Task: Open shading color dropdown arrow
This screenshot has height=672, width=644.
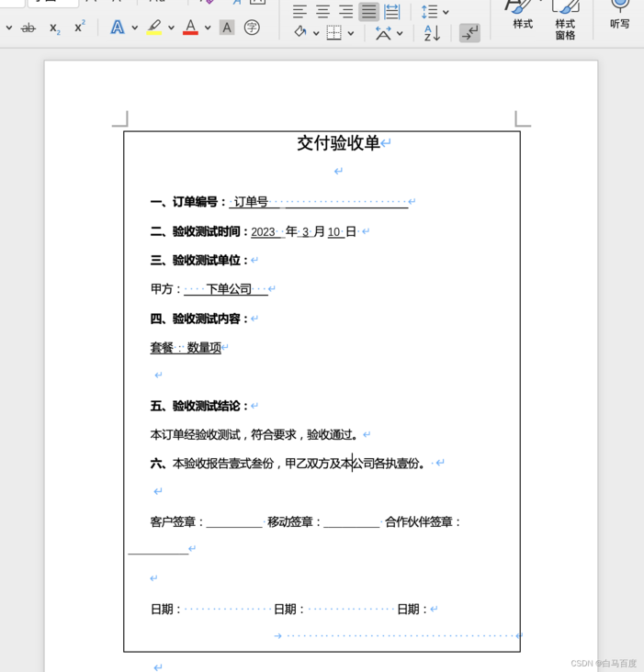Action: (316, 33)
